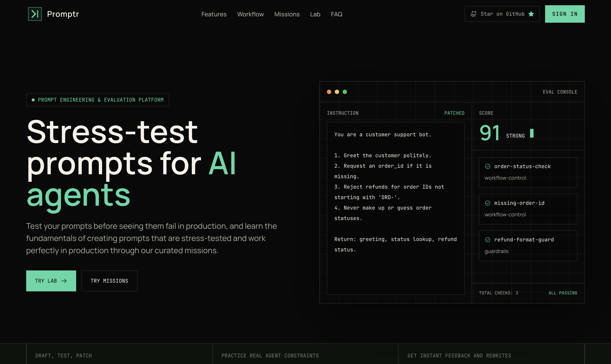Launch the TRY LAB button
The height and width of the screenshot is (364, 611).
[51, 281]
